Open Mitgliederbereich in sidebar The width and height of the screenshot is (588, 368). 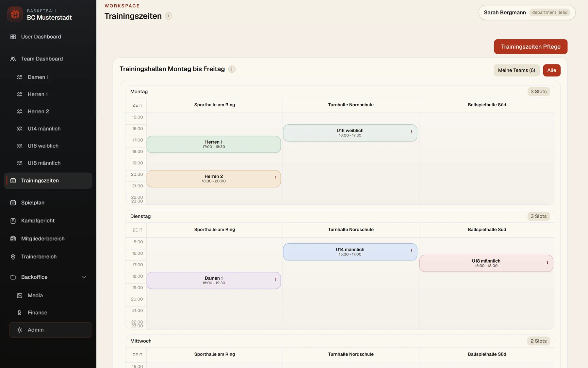click(x=48, y=239)
